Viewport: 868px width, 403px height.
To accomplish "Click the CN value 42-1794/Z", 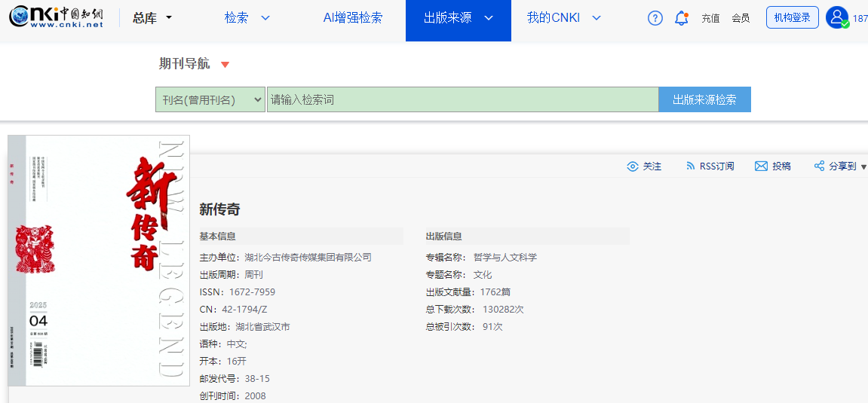I will (244, 310).
